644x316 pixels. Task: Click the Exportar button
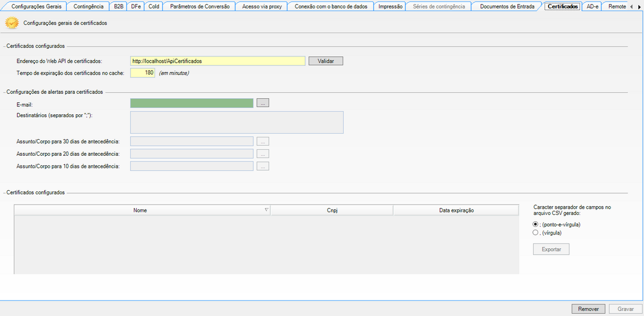click(x=551, y=249)
